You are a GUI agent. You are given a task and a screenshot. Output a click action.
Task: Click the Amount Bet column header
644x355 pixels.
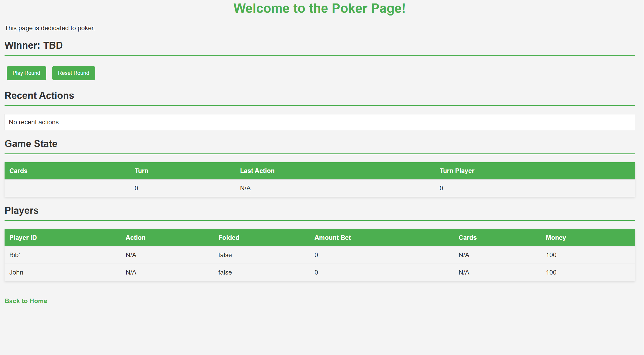click(x=333, y=238)
